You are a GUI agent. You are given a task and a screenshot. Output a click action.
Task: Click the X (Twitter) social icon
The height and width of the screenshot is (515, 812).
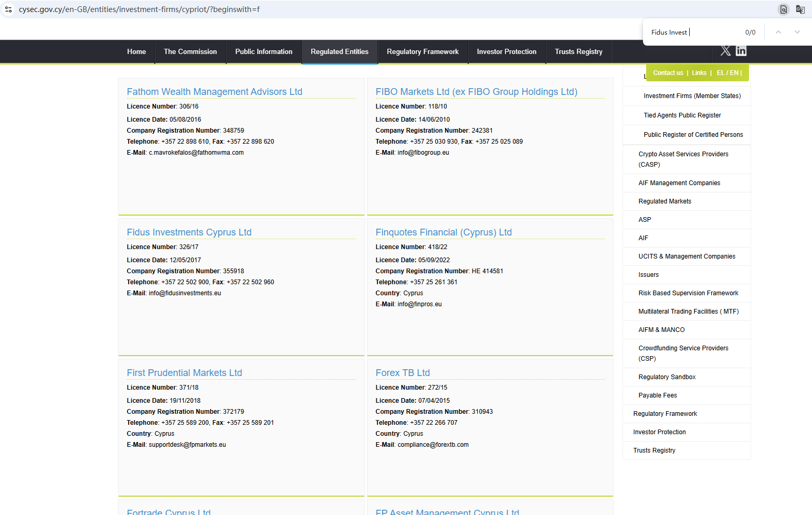tap(725, 51)
